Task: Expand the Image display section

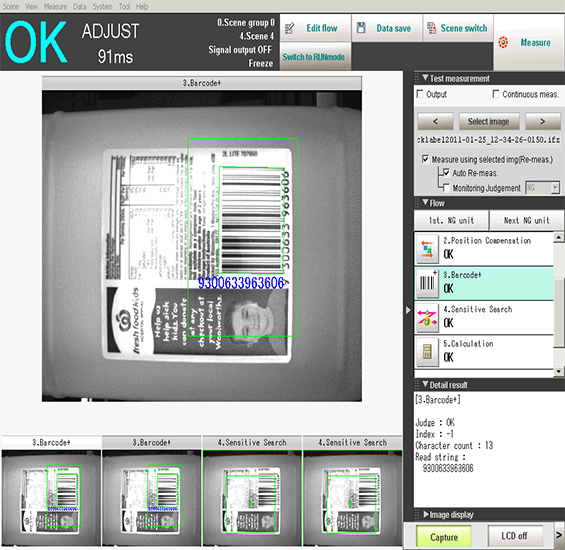Action: click(426, 514)
